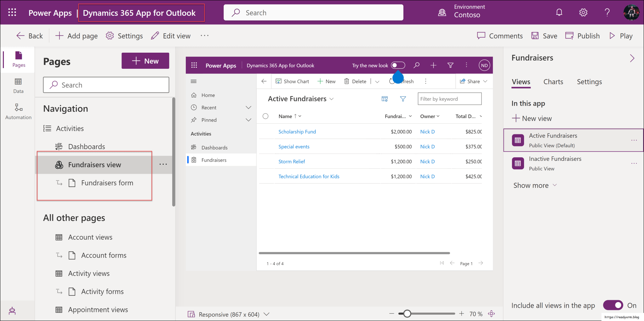
Task: Click the Publish button
Action: pyautogui.click(x=582, y=36)
